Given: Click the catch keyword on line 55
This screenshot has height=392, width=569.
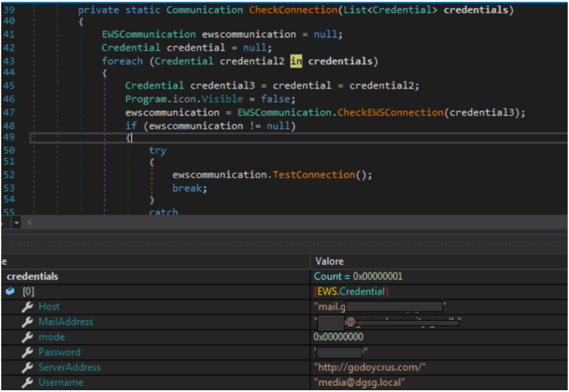Looking at the screenshot, I should 163,212.
